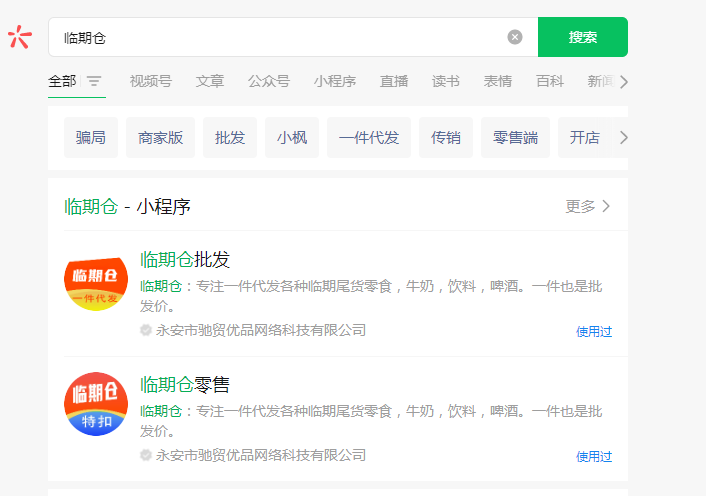This screenshot has height=496, width=706.
Task: Open the 临期仓零售 mini program logo
Action: [96, 404]
